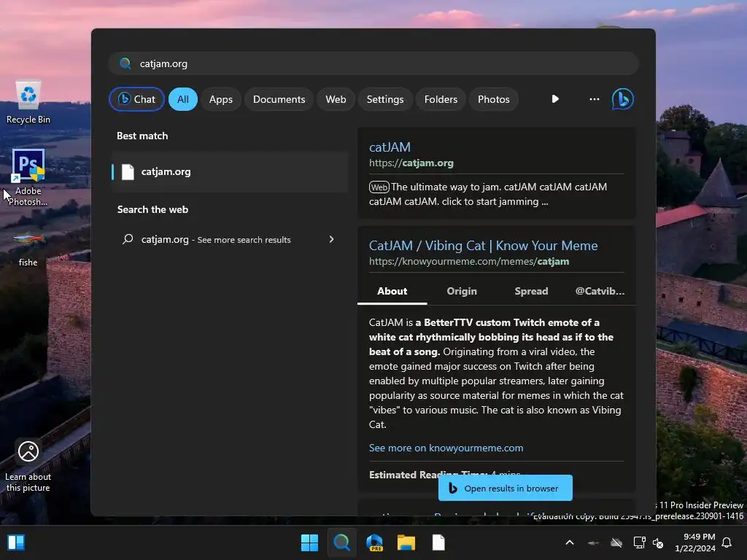Launch Adobe Photoshop from the desktop shortcut
The width and height of the screenshot is (747, 560).
28,177
